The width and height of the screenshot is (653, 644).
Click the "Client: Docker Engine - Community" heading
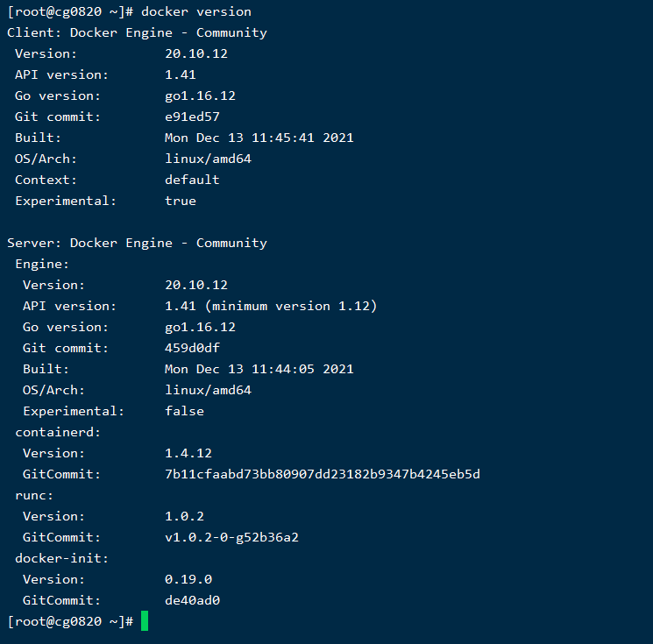click(137, 32)
